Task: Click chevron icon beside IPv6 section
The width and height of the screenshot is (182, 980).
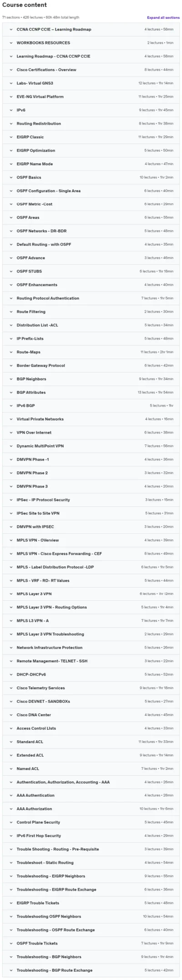Action: pyautogui.click(x=11, y=110)
